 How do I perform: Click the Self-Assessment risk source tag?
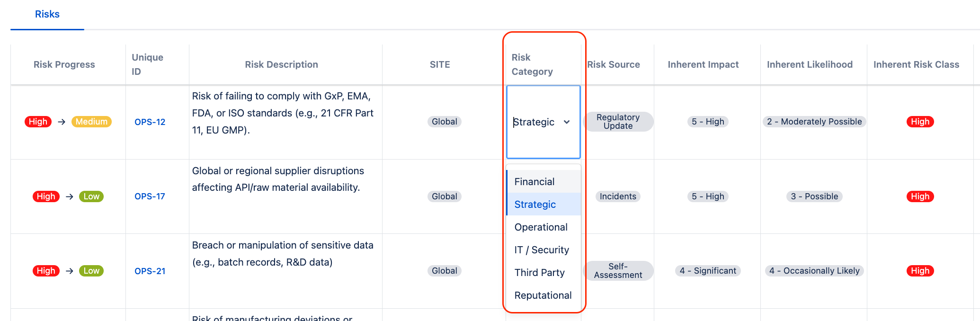click(618, 271)
